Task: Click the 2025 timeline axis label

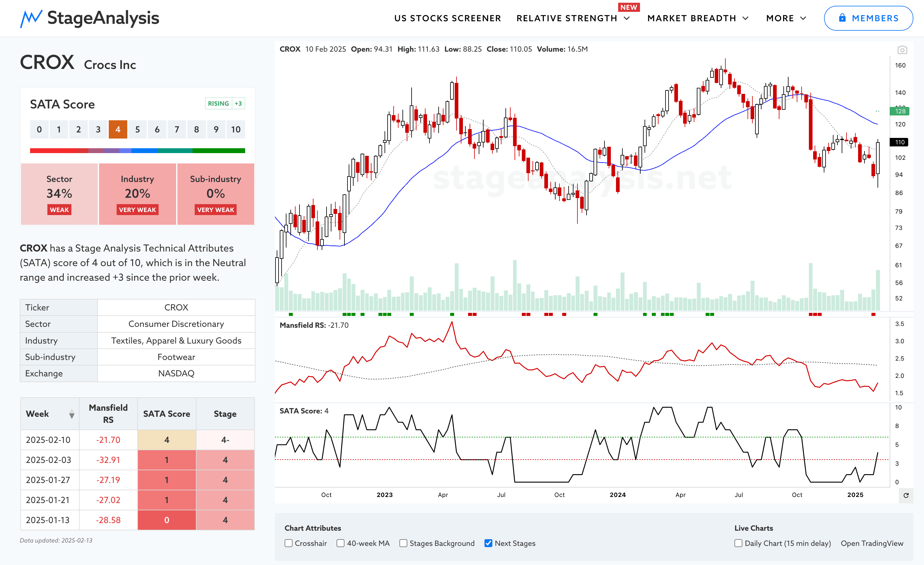Action: pos(855,495)
